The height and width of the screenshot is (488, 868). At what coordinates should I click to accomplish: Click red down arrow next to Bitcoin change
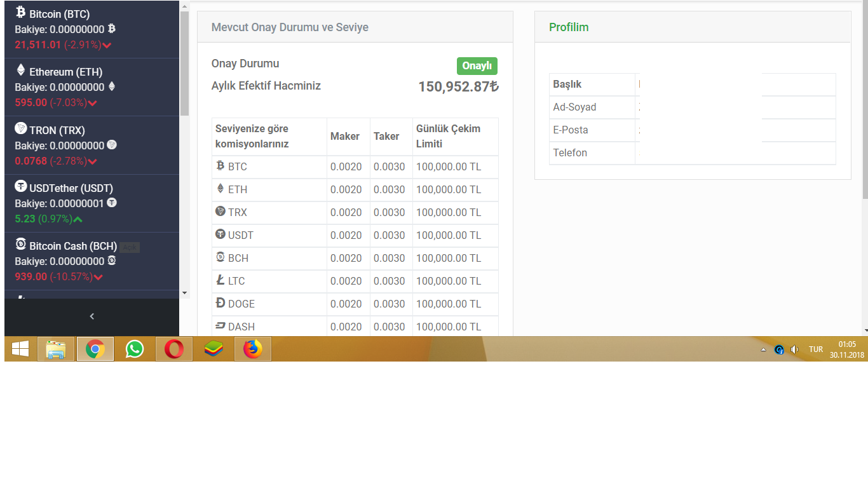coord(107,45)
